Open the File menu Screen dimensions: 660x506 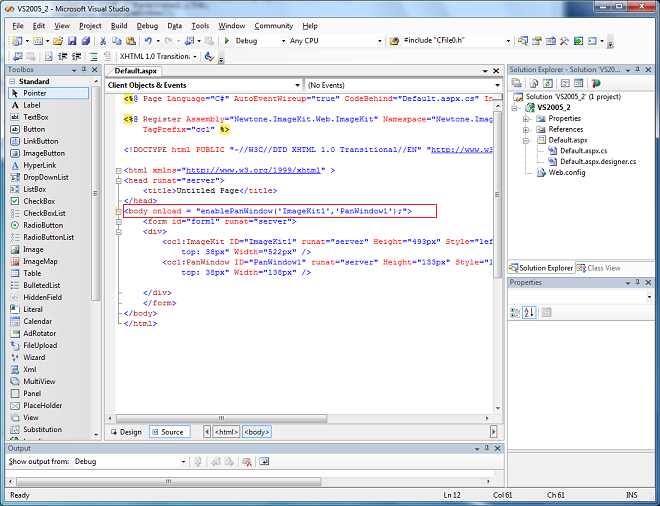pos(18,26)
